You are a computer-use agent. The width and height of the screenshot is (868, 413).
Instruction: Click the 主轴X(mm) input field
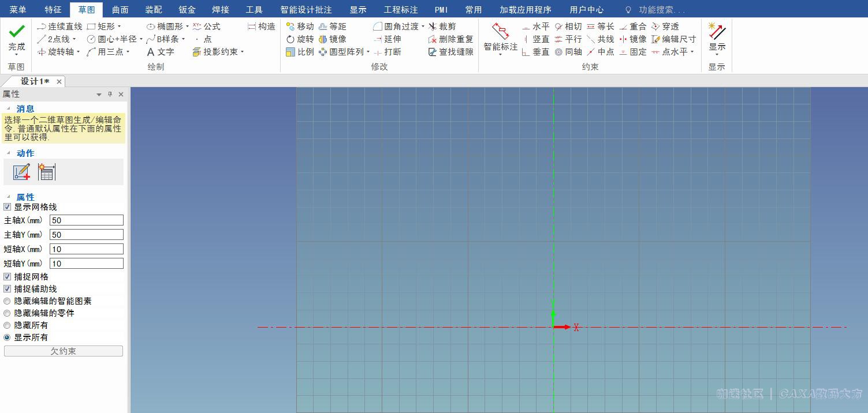(x=87, y=220)
